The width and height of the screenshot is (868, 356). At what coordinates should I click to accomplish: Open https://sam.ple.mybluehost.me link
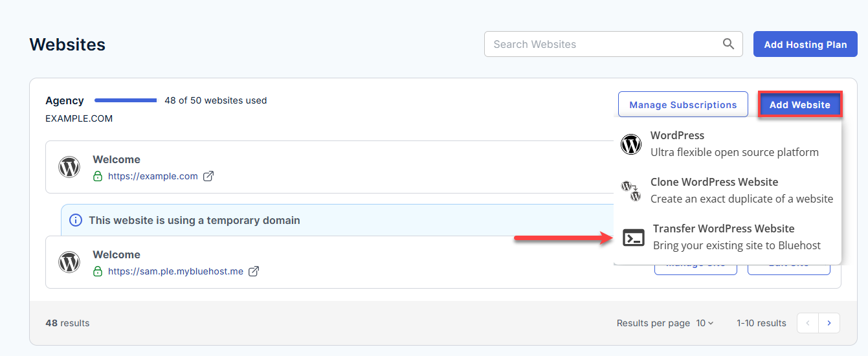pos(175,271)
